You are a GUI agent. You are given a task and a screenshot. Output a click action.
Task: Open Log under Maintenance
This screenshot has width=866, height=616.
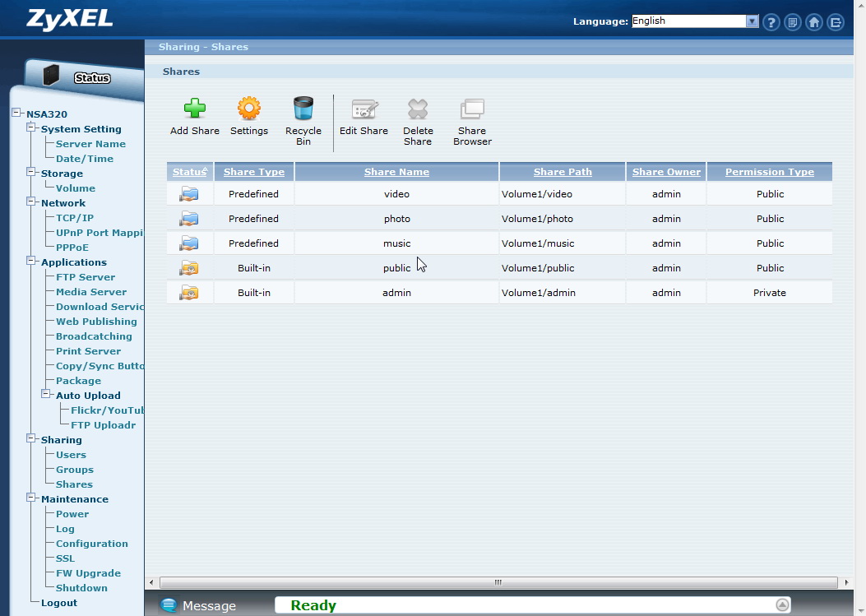click(65, 529)
